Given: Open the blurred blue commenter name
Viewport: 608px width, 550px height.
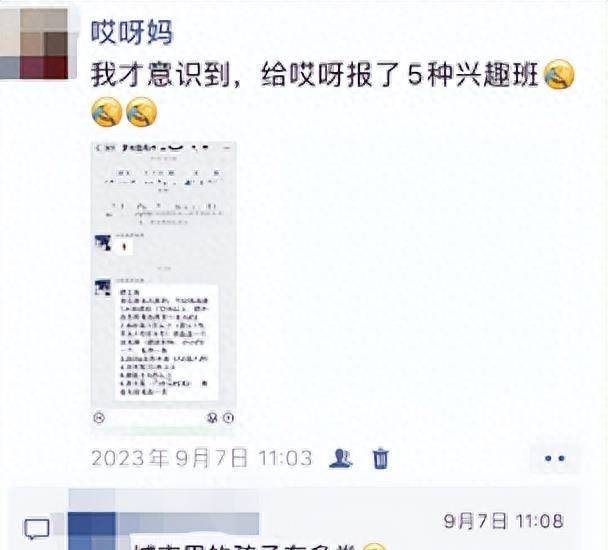Looking at the screenshot, I should tap(189, 523).
